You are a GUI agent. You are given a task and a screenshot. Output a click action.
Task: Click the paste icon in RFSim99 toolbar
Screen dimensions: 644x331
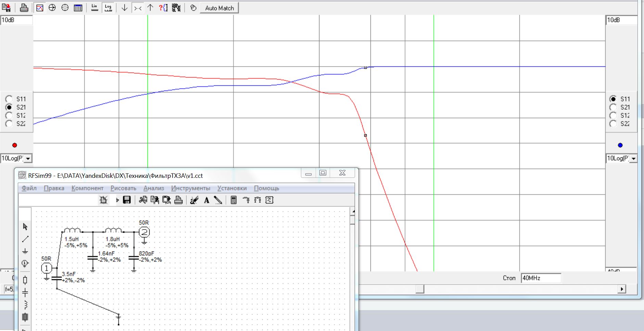[x=166, y=200]
